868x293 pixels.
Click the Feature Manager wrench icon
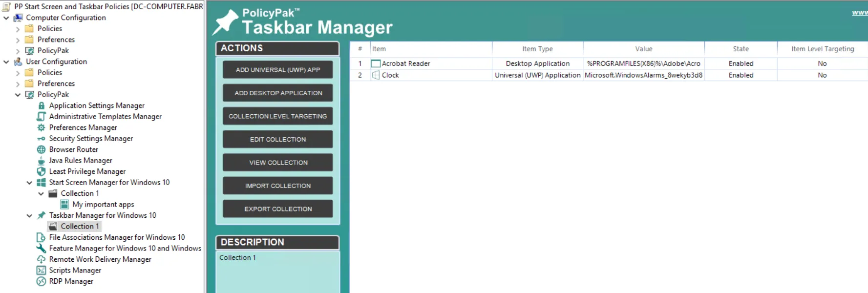click(x=42, y=248)
